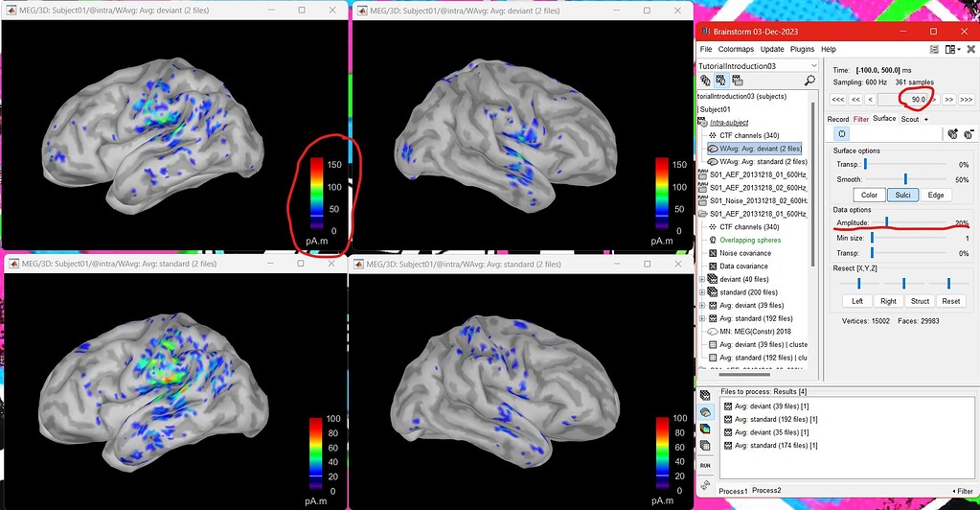The image size is (980, 510).
Task: Open the TutorialIntroduction03 protocol dropdown
Action: tap(757, 66)
